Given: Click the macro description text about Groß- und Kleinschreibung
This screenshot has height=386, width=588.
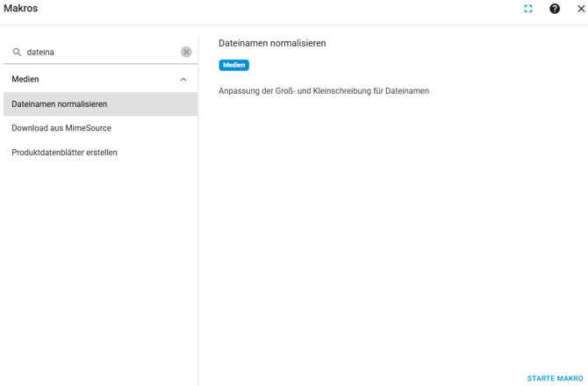Looking at the screenshot, I should click(324, 91).
